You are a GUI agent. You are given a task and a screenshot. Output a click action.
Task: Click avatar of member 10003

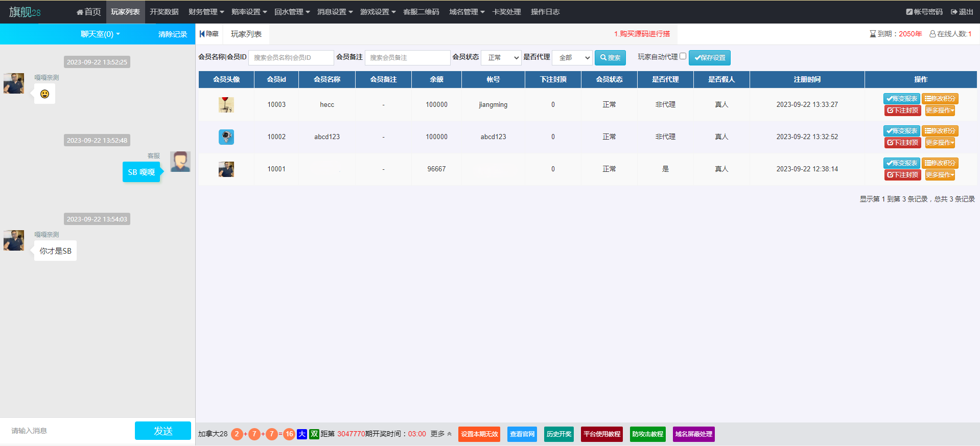pos(226,105)
